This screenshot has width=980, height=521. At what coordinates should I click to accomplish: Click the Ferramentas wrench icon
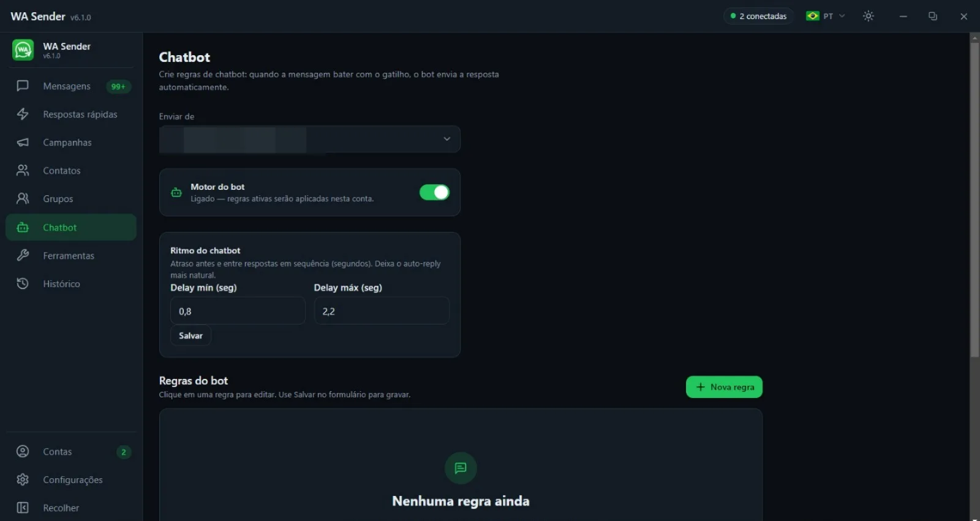pyautogui.click(x=23, y=255)
